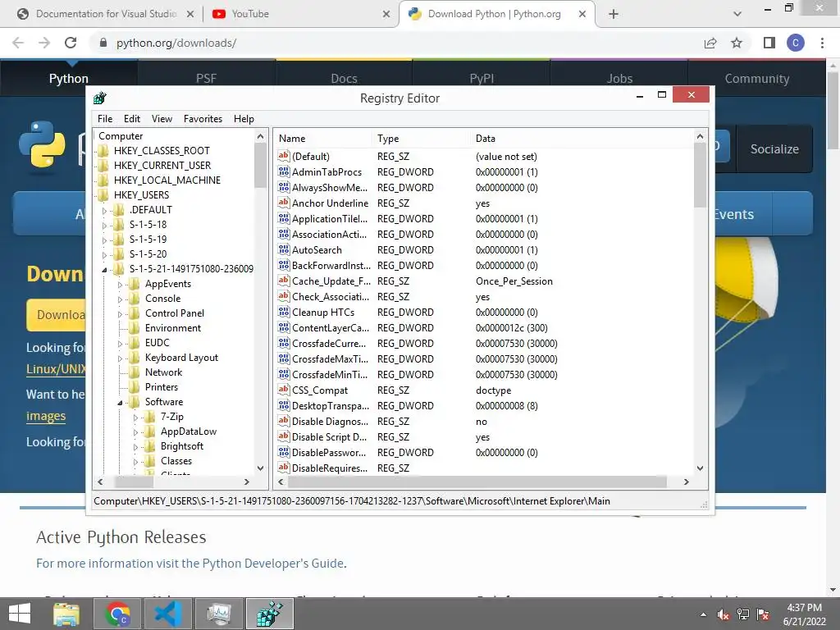Reload the python.org page
The image size is (840, 630).
(71, 43)
